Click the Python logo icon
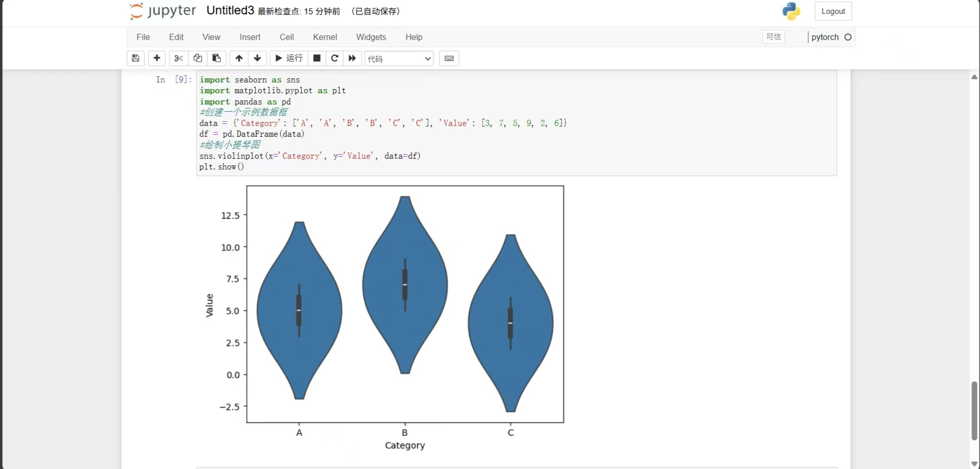The image size is (980, 469). coord(791,11)
